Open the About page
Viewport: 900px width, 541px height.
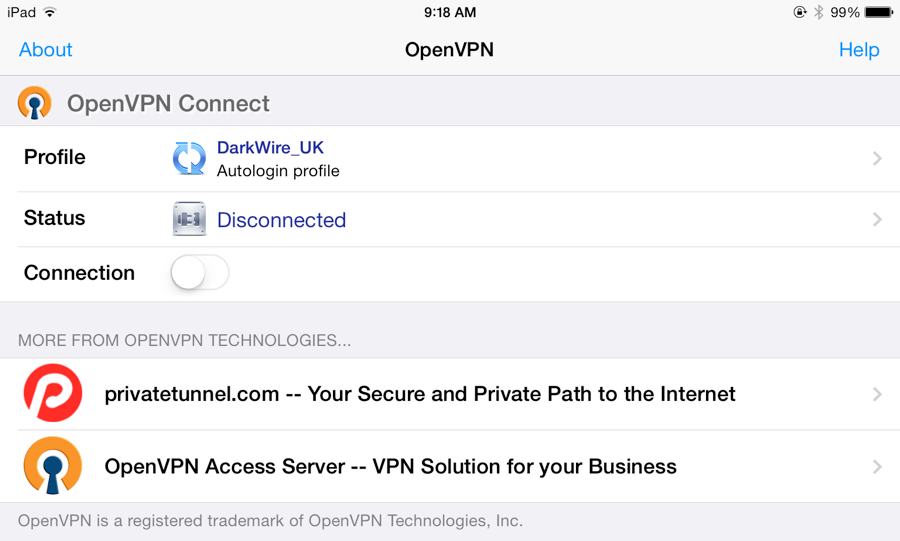tap(46, 49)
